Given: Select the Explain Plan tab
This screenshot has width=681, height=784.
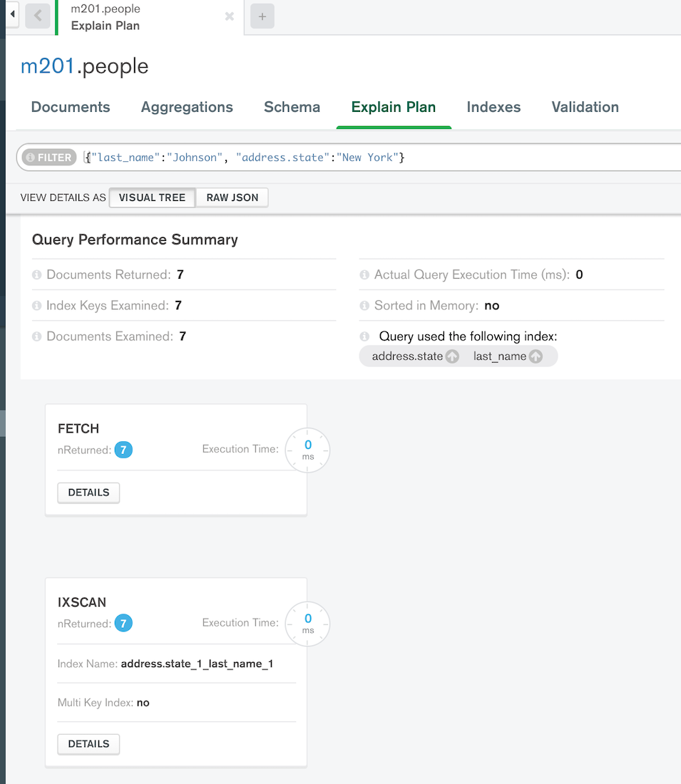Looking at the screenshot, I should [394, 107].
